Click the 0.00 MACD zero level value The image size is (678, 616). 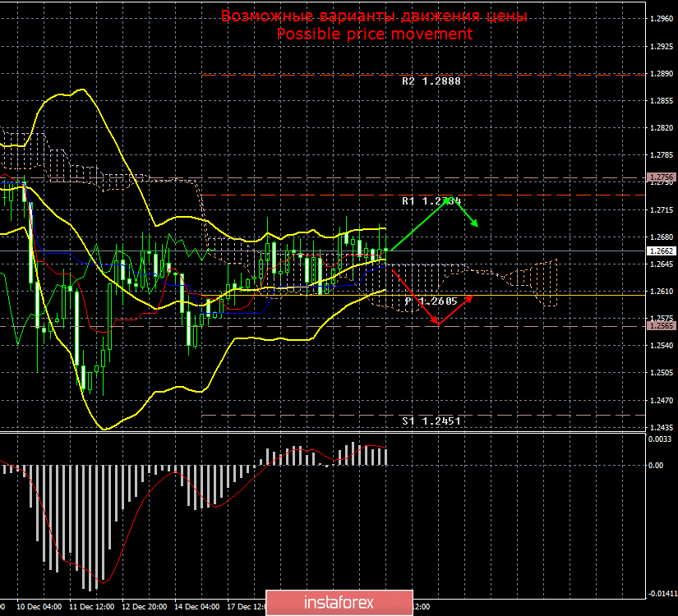pyautogui.click(x=656, y=465)
